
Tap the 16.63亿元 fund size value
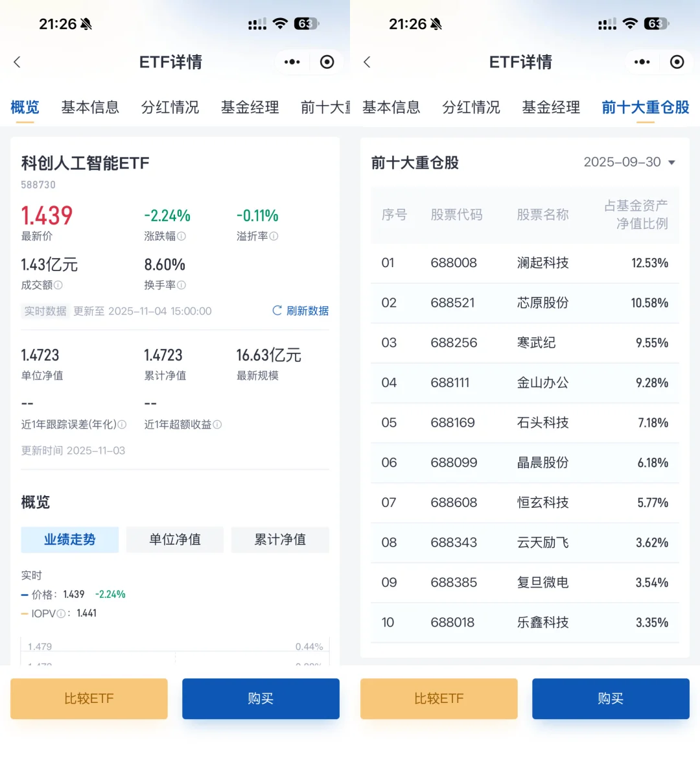[269, 355]
